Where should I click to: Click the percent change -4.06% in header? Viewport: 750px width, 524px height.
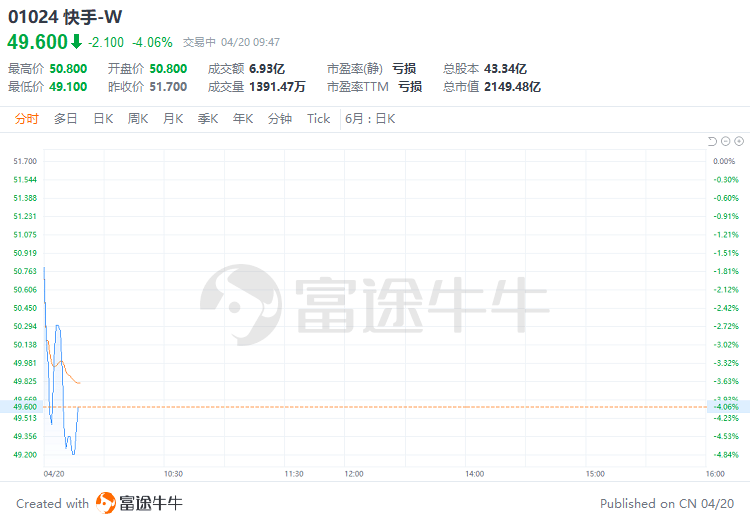pos(152,43)
